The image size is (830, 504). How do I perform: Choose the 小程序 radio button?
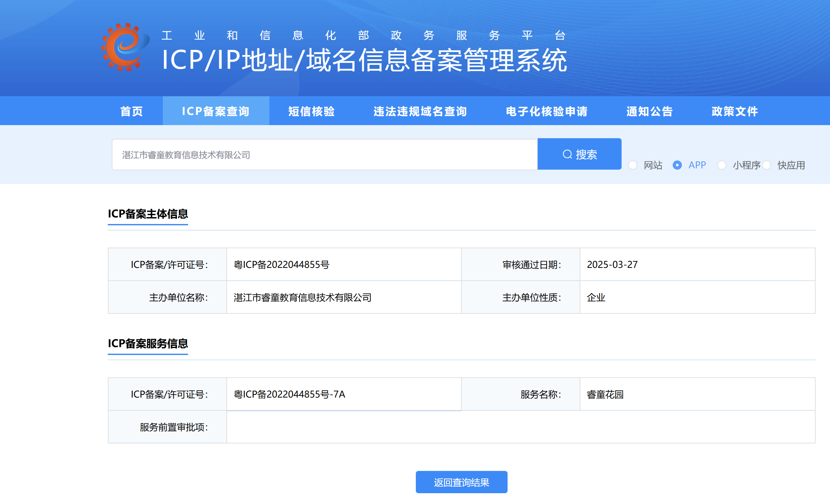[x=722, y=165]
